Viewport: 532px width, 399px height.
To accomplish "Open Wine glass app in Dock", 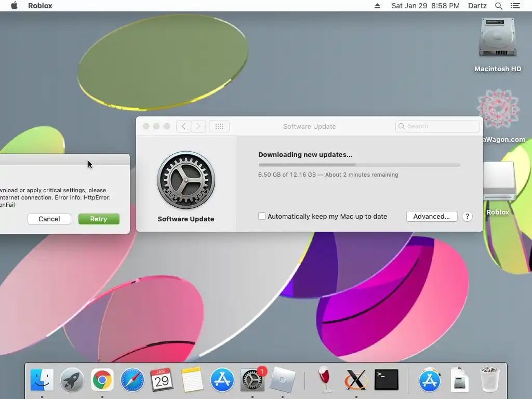I will coord(326,380).
